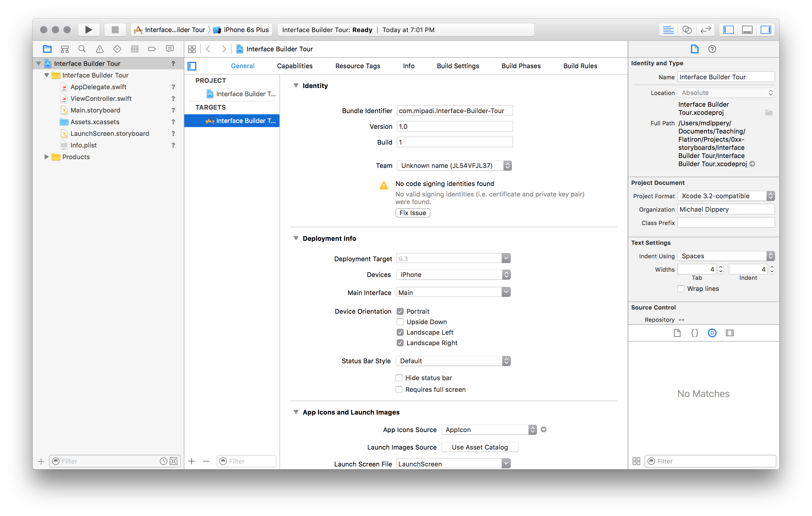
Task: Open the Devices dropdown
Action: 454,275
